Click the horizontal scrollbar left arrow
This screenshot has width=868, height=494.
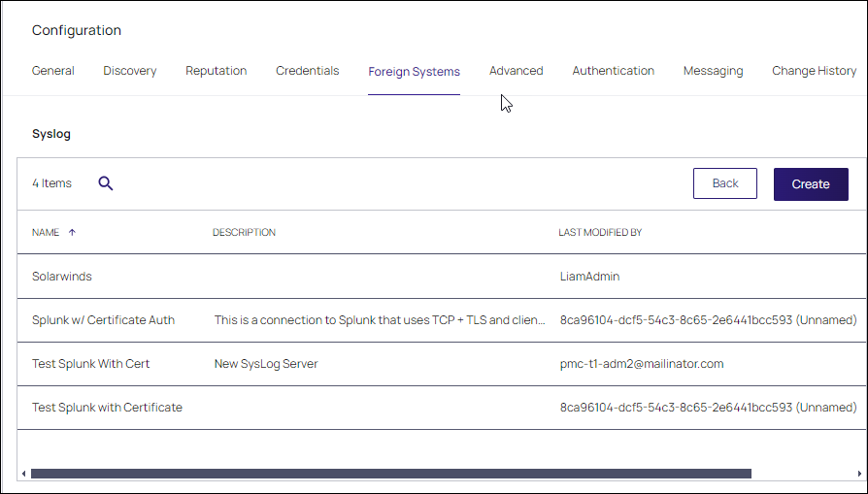pyautogui.click(x=24, y=474)
